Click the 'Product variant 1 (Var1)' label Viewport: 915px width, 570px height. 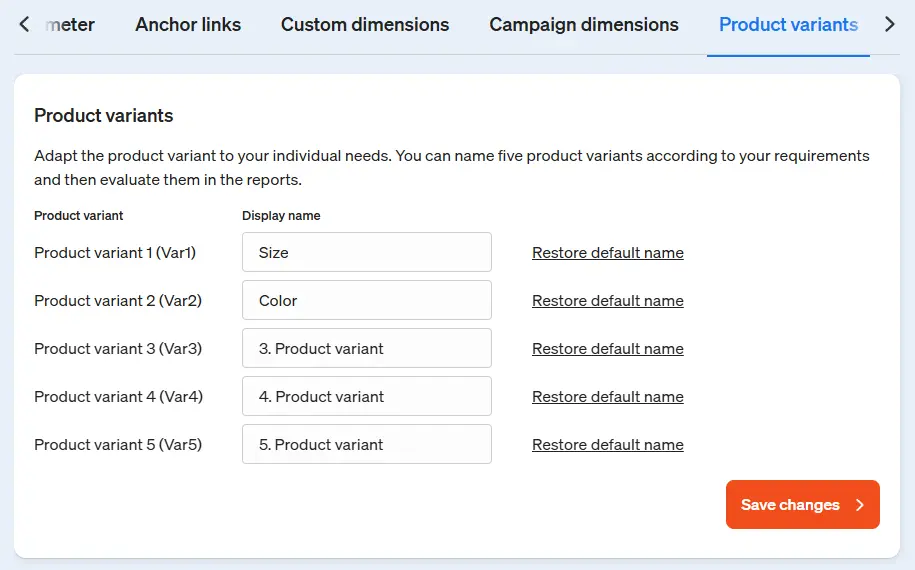tap(115, 253)
